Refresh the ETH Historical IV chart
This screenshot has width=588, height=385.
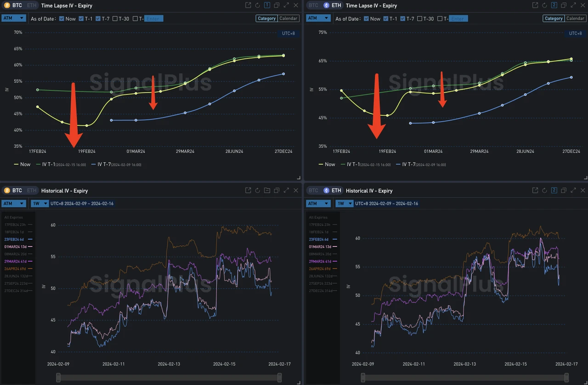pyautogui.click(x=544, y=190)
